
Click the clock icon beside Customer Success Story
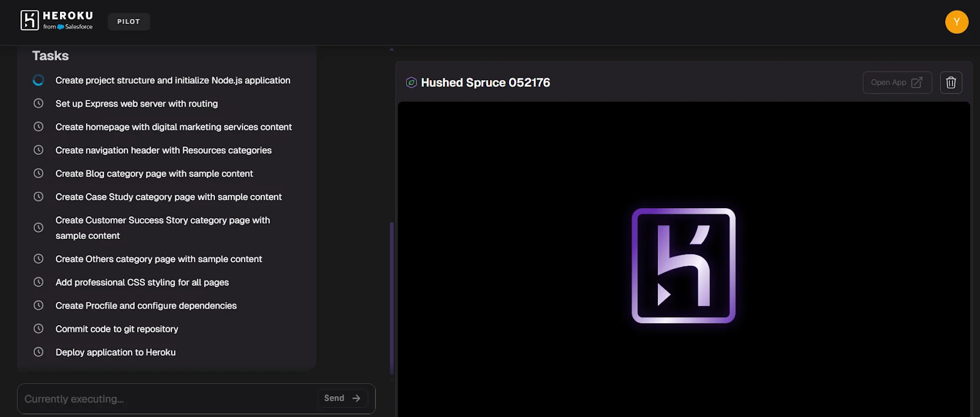(38, 228)
